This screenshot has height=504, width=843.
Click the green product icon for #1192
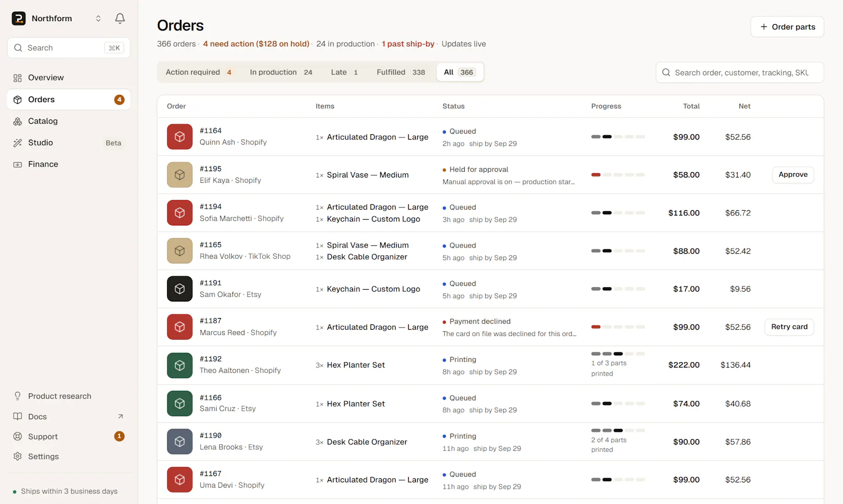pos(180,365)
